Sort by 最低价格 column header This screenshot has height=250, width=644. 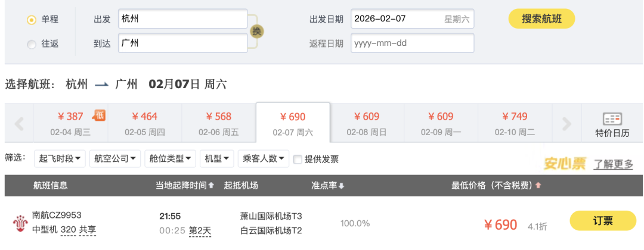[496, 186]
